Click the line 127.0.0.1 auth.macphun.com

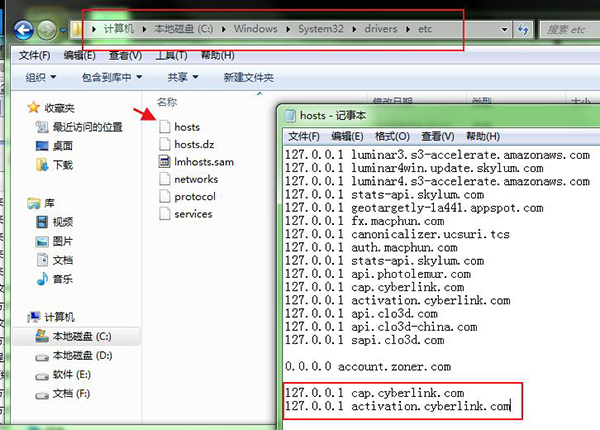click(x=371, y=248)
